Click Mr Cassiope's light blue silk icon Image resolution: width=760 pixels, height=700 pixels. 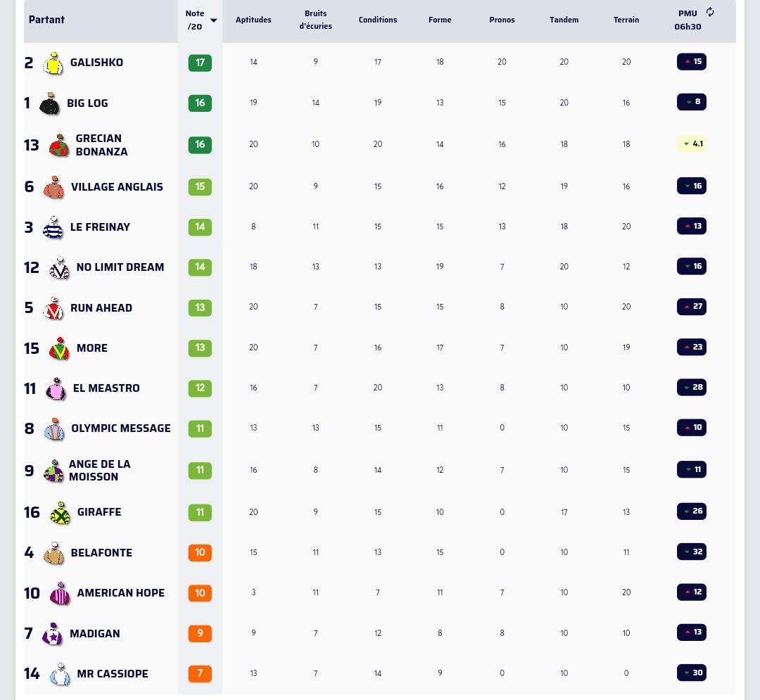(60, 674)
